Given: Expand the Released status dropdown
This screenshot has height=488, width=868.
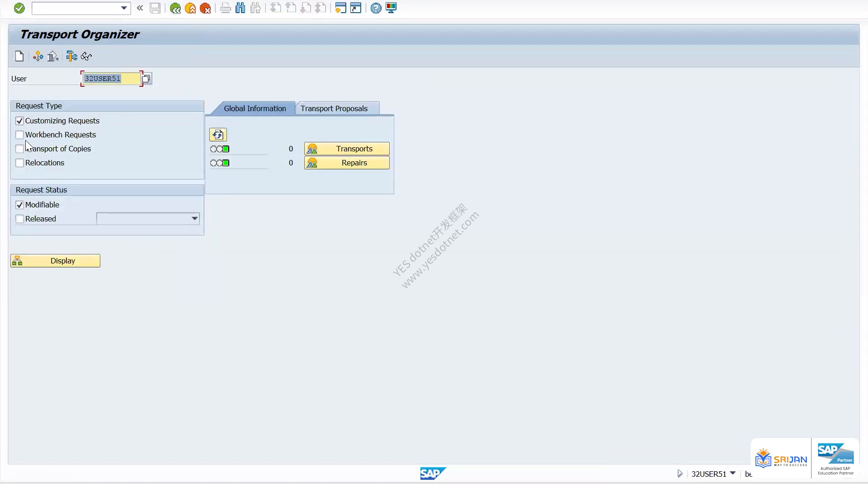Looking at the screenshot, I should click(x=194, y=219).
